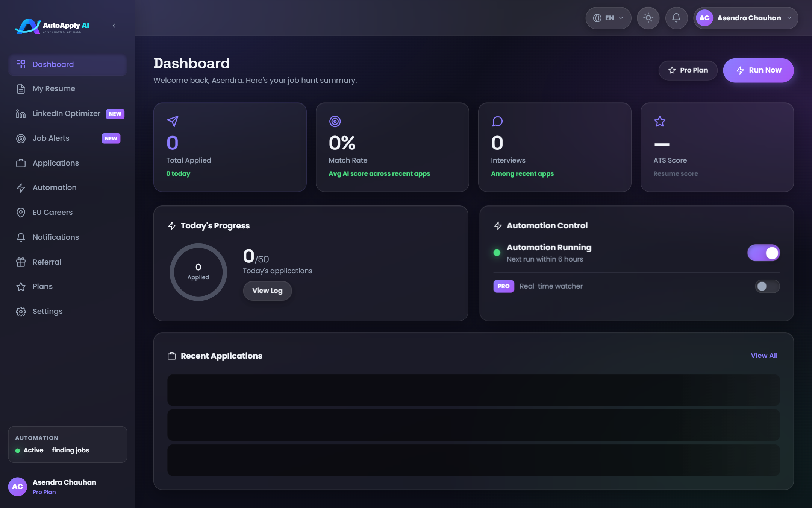
Task: Click the Job Alerts target icon
Action: [21, 139]
